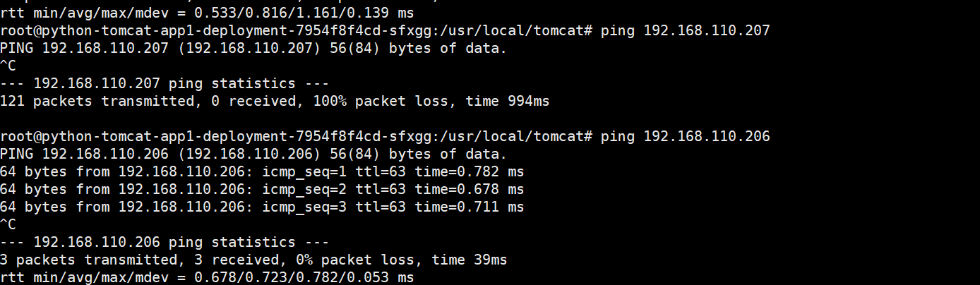Click the first rtt line showing 0.533/0.816/1.161/0.139
This screenshot has height=285, width=980.
click(207, 13)
